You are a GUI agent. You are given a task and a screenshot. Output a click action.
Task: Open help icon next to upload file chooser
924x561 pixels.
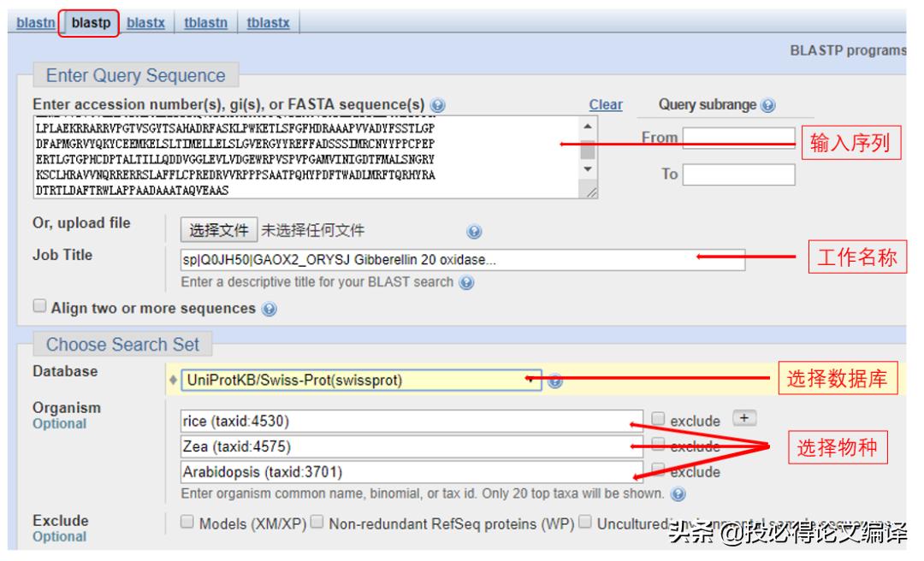point(474,231)
